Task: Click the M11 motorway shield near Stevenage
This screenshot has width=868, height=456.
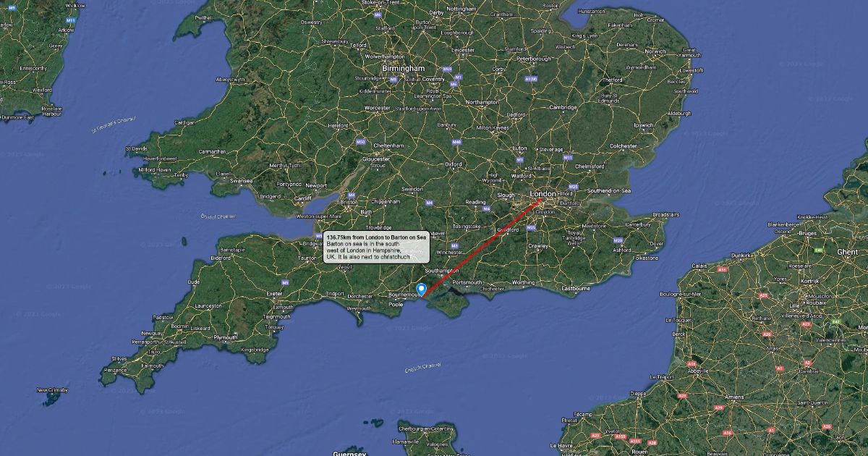Action: pos(568,157)
